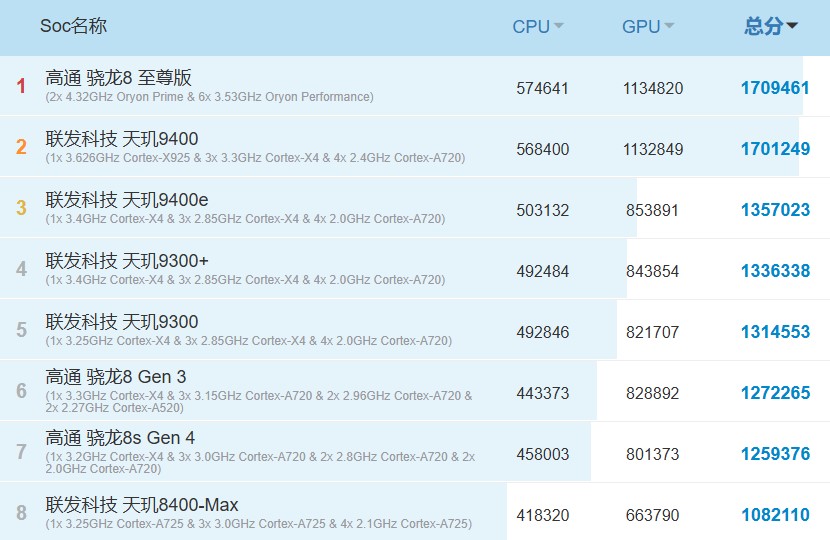Select GPU score 663790

point(652,515)
